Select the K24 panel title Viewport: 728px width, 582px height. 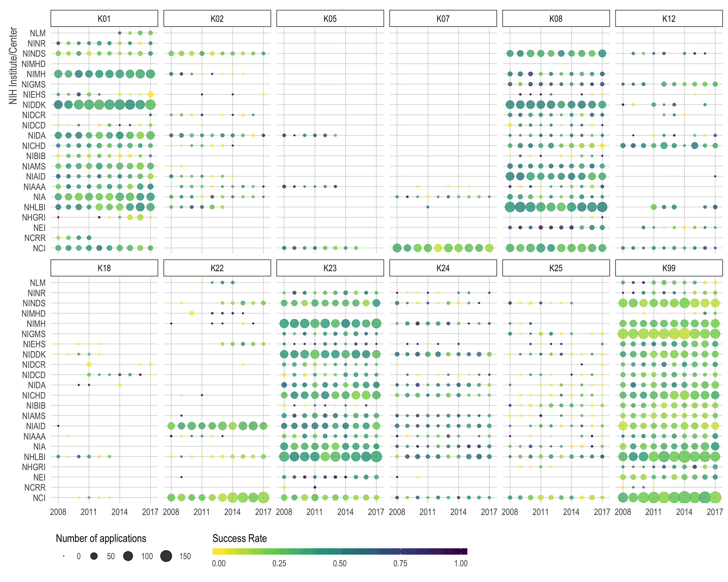pos(443,268)
